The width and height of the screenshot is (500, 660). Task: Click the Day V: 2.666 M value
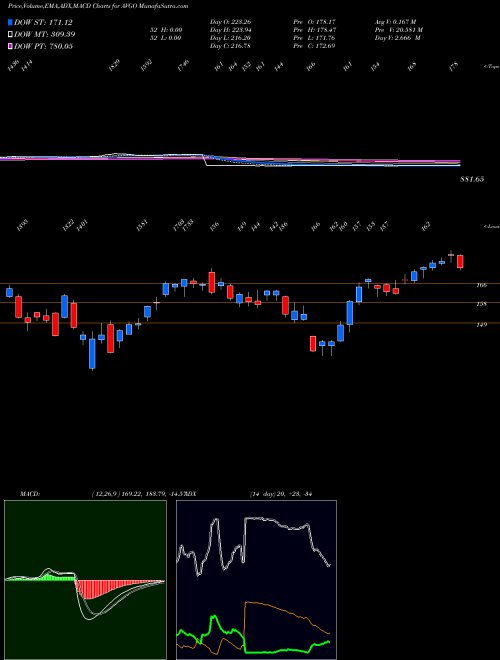click(397, 37)
